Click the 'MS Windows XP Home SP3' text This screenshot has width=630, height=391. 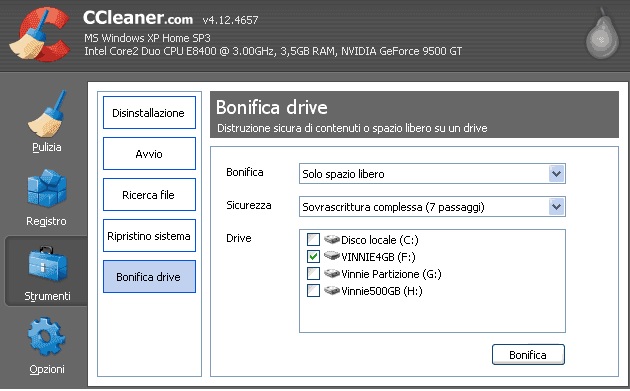(147, 38)
